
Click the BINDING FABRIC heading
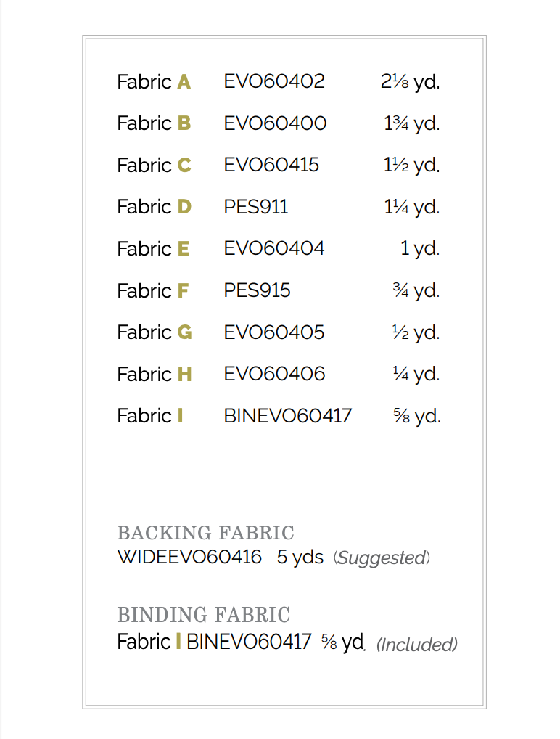coord(204,616)
